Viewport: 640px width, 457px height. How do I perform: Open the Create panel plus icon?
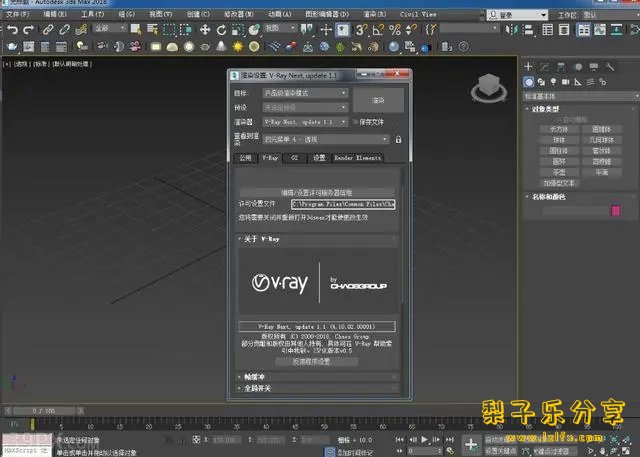(528, 67)
